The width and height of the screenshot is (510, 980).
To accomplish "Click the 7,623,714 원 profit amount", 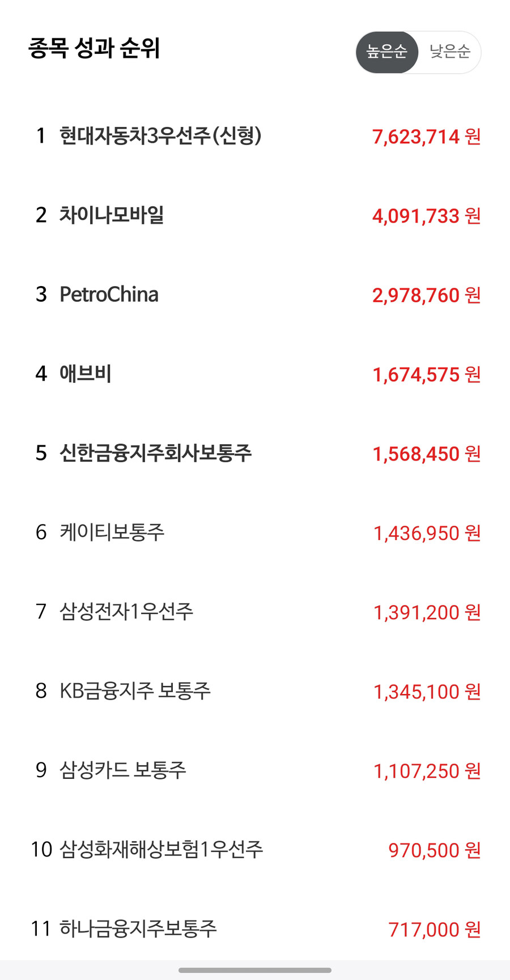I will [426, 137].
